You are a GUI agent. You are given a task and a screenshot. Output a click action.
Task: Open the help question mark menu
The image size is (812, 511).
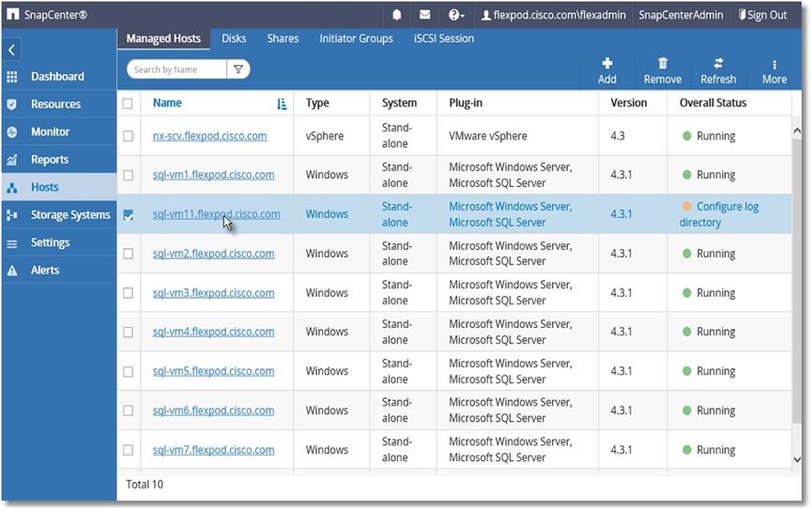click(455, 15)
